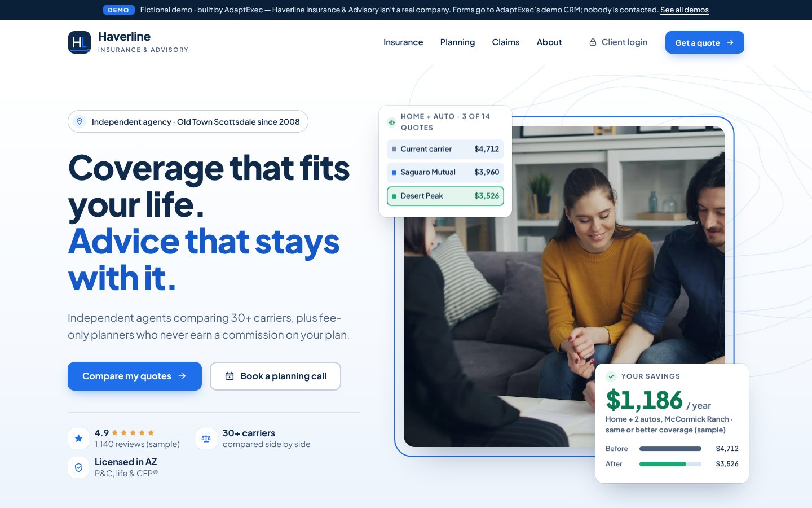Click the green After savings bar

click(663, 464)
